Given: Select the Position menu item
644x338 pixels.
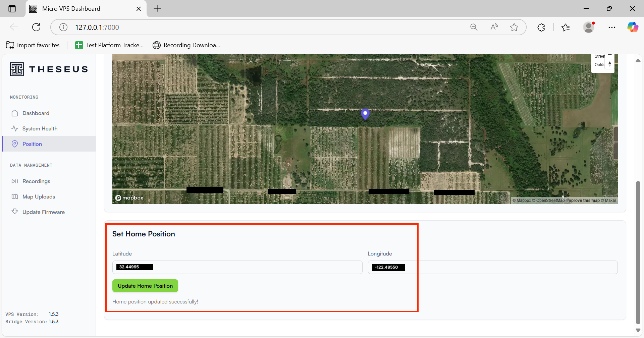Looking at the screenshot, I should pos(32,144).
